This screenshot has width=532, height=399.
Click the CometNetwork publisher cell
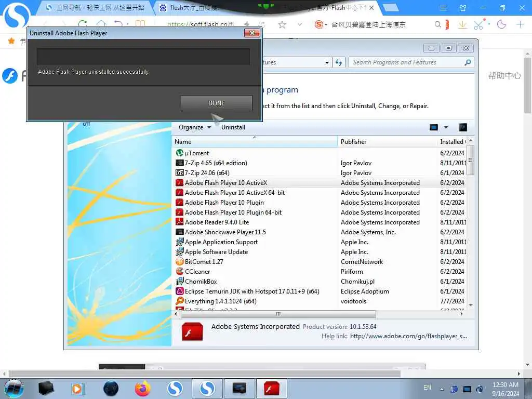coord(362,262)
